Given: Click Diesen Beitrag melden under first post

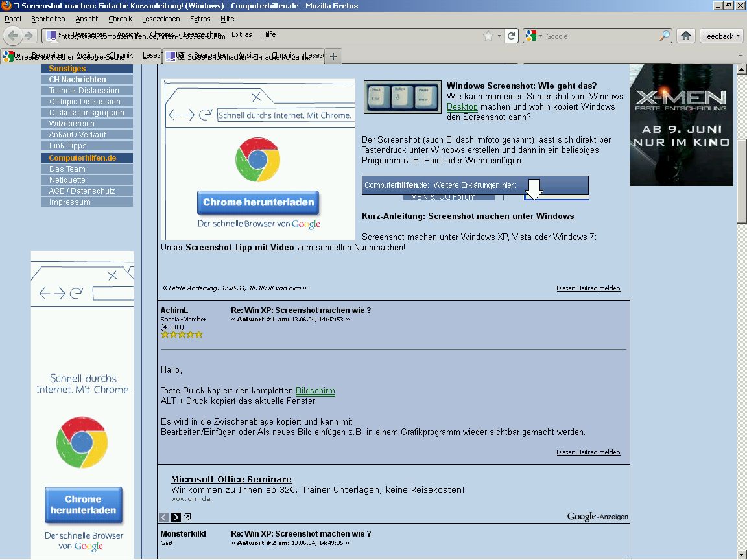Looking at the screenshot, I should pos(588,288).
